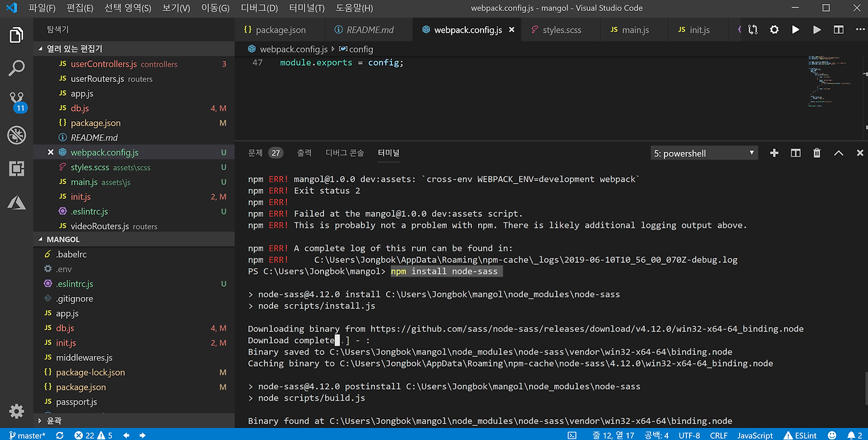Image resolution: width=868 pixels, height=440 pixels.
Task: Open package-lock.json in MANGOL tree
Action: click(x=134, y=372)
